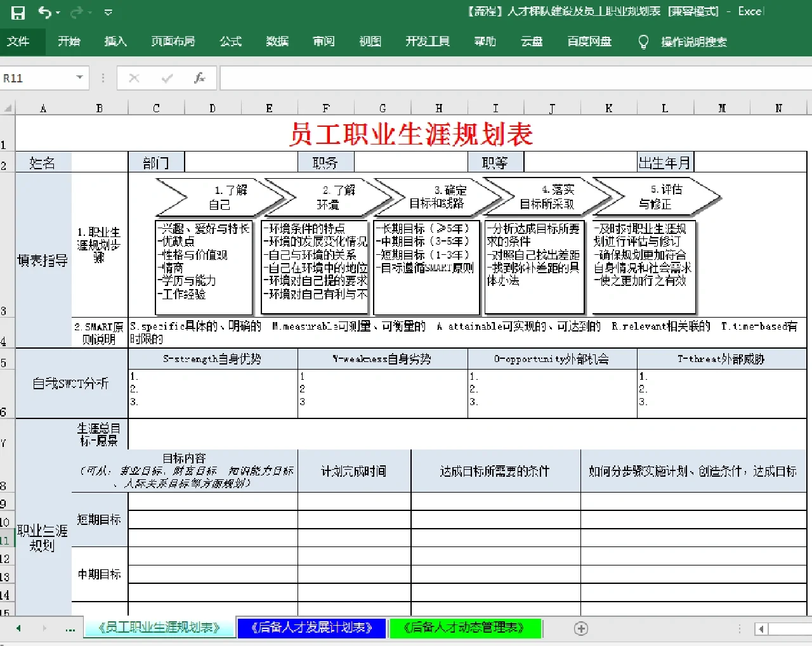Click the text box starting 兴趣、爱好与特长

[204, 267]
